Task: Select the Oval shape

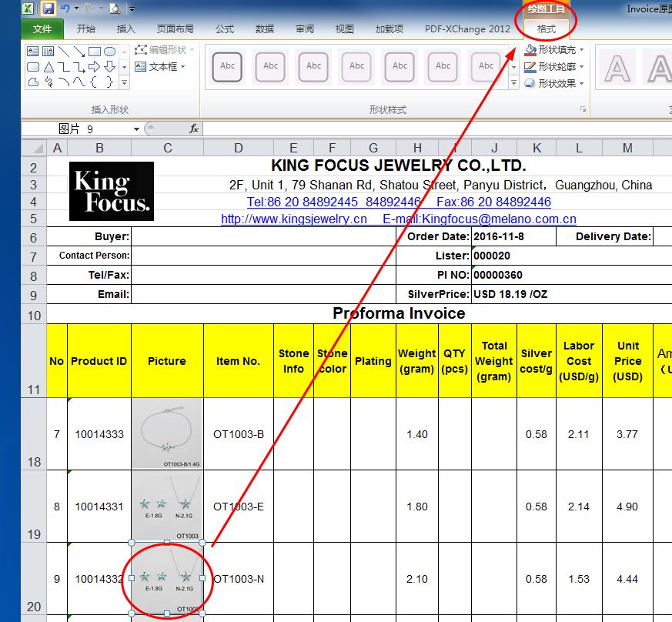Action: coord(110,52)
